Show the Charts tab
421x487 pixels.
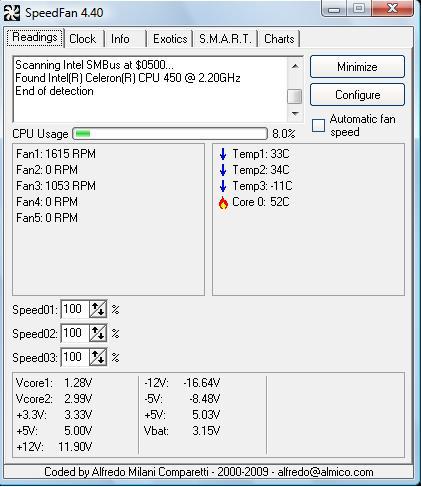(279, 39)
